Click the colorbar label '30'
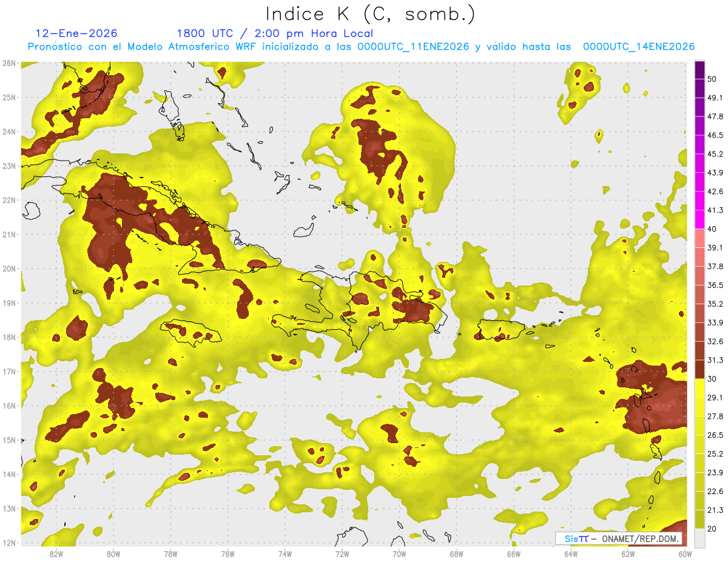Screen dimensions: 728x562 pos(712,379)
